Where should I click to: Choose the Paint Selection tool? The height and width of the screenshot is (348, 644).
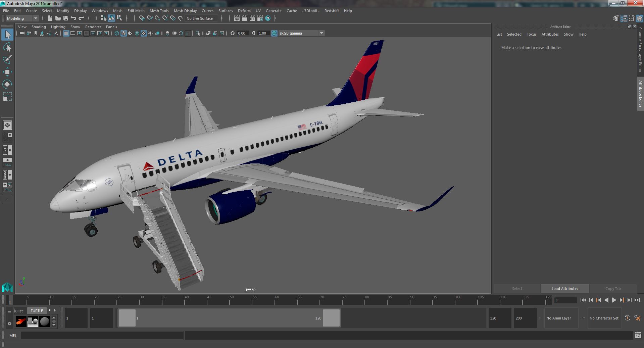point(7,59)
